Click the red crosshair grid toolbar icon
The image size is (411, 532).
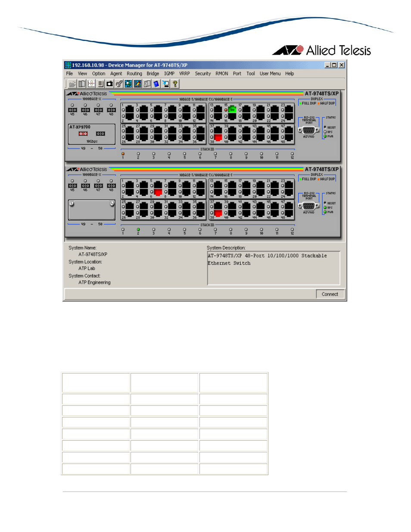click(x=91, y=84)
